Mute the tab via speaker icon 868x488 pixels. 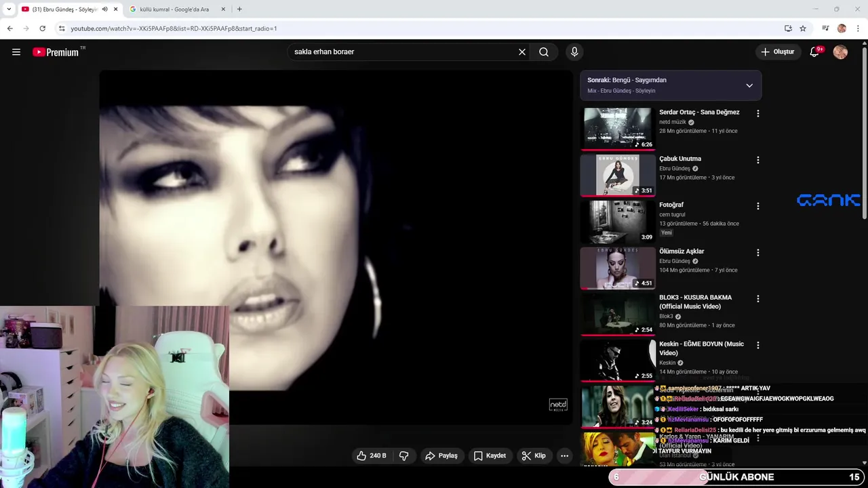[104, 9]
